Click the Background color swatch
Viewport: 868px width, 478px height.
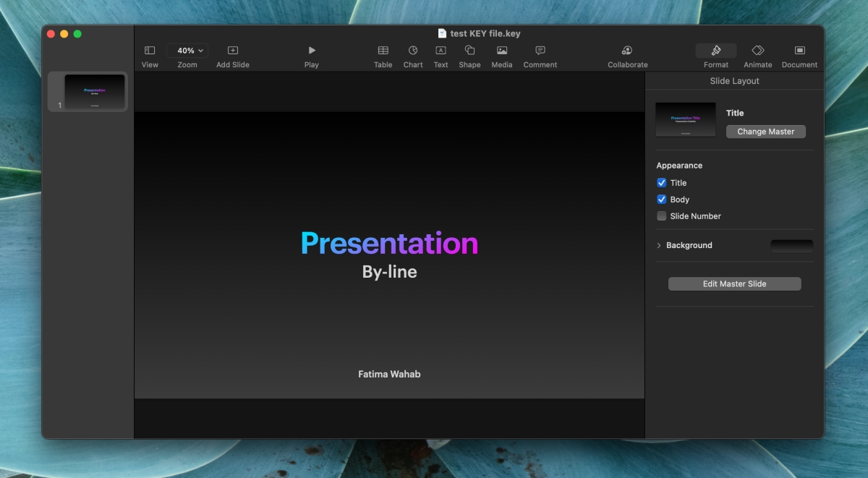pyautogui.click(x=791, y=246)
